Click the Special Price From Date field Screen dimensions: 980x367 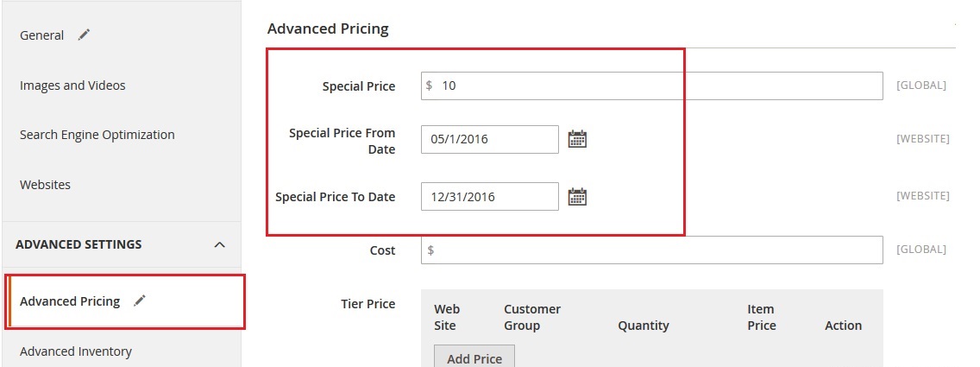tap(489, 139)
